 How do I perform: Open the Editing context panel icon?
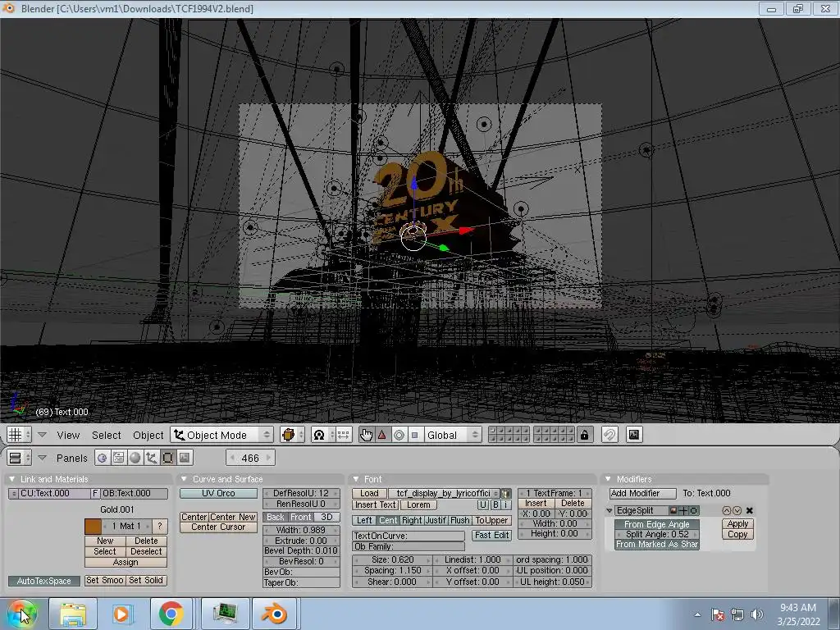pos(167,458)
